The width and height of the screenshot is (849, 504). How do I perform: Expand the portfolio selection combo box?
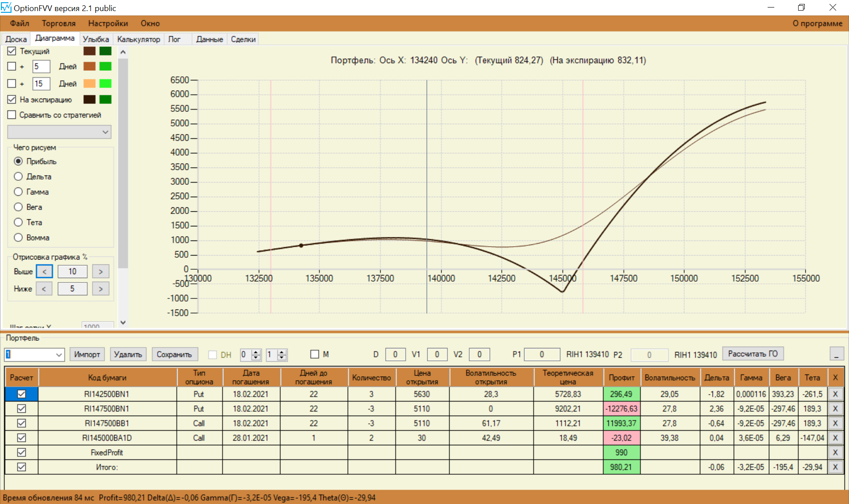click(59, 355)
